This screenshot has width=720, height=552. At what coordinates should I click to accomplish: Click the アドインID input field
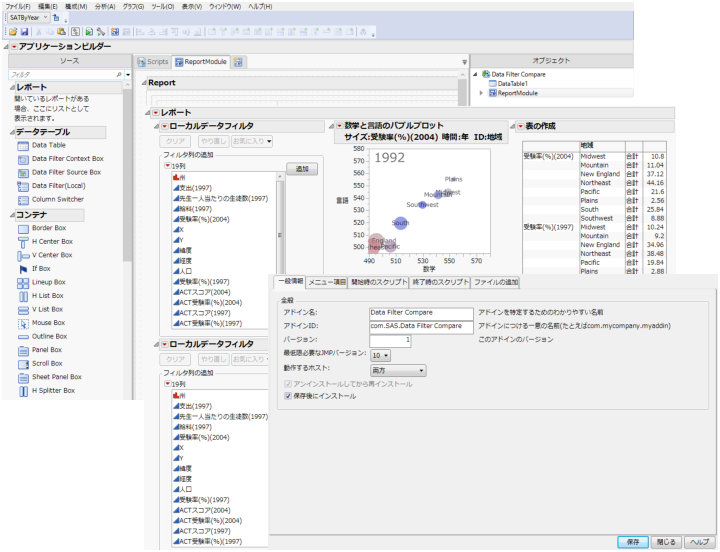pyautogui.click(x=421, y=327)
